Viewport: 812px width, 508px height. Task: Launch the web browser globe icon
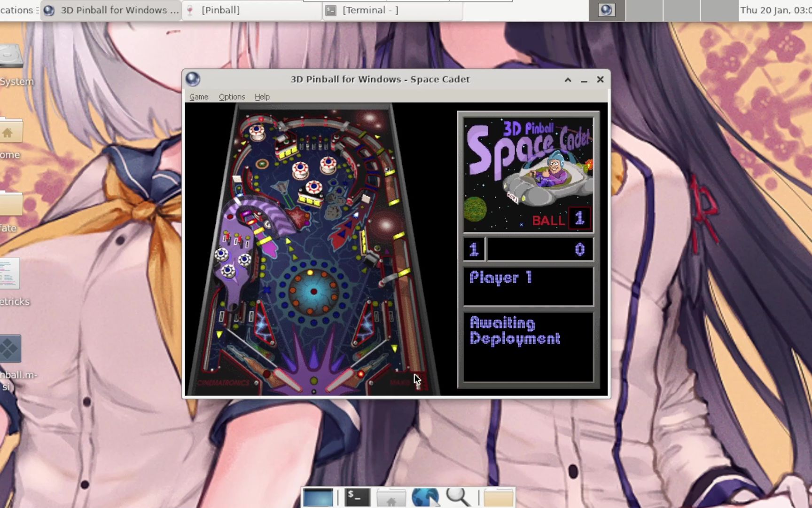pyautogui.click(x=425, y=498)
